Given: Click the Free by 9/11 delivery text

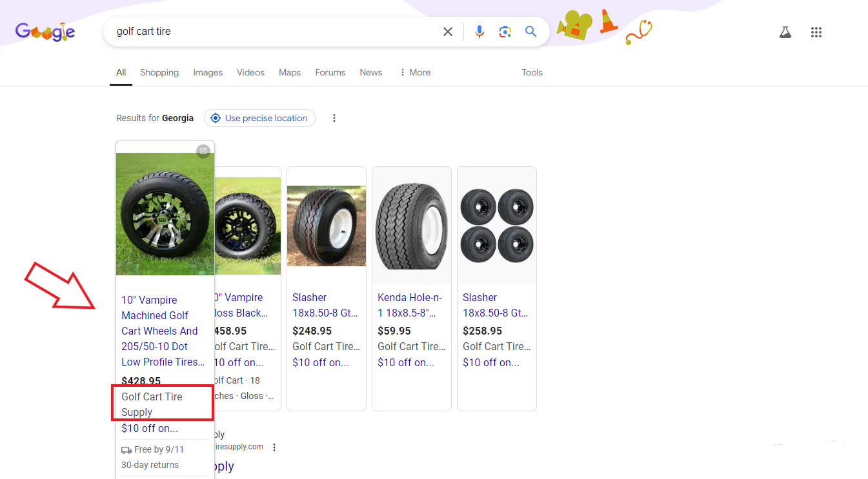Looking at the screenshot, I should [x=159, y=449].
